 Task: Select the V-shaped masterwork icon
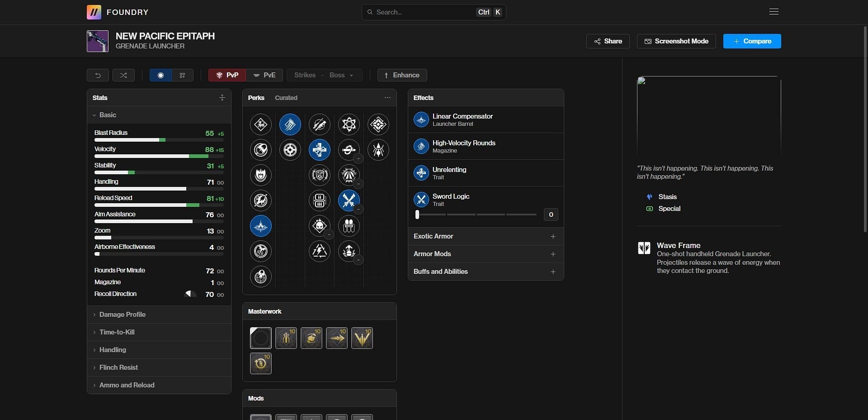click(362, 338)
